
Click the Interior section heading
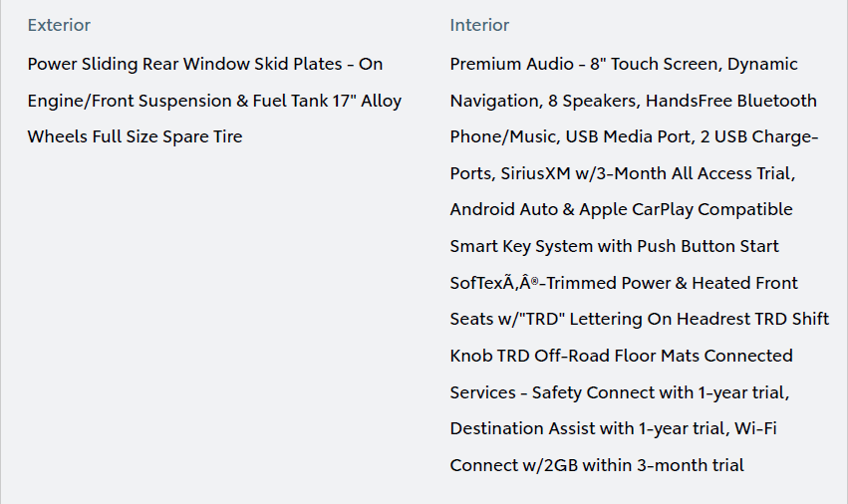point(479,25)
